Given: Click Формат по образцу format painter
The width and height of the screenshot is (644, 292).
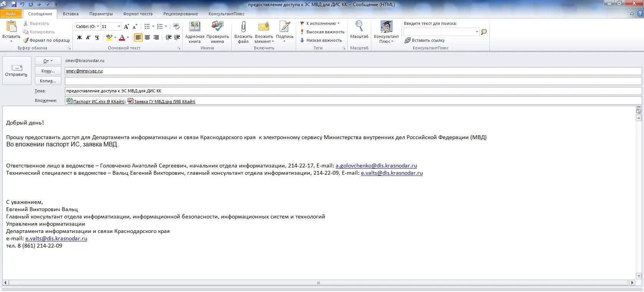Looking at the screenshot, I should click(46, 40).
